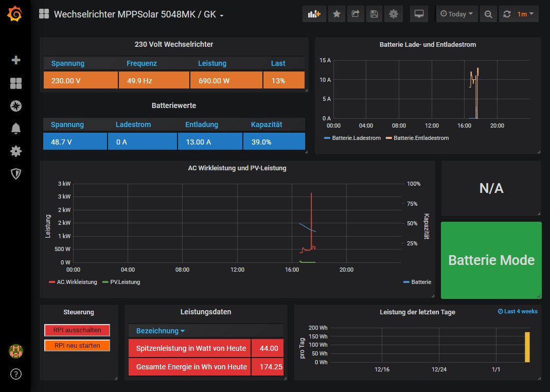
Task: Click the Add panel toolbar icon
Action: [x=314, y=14]
